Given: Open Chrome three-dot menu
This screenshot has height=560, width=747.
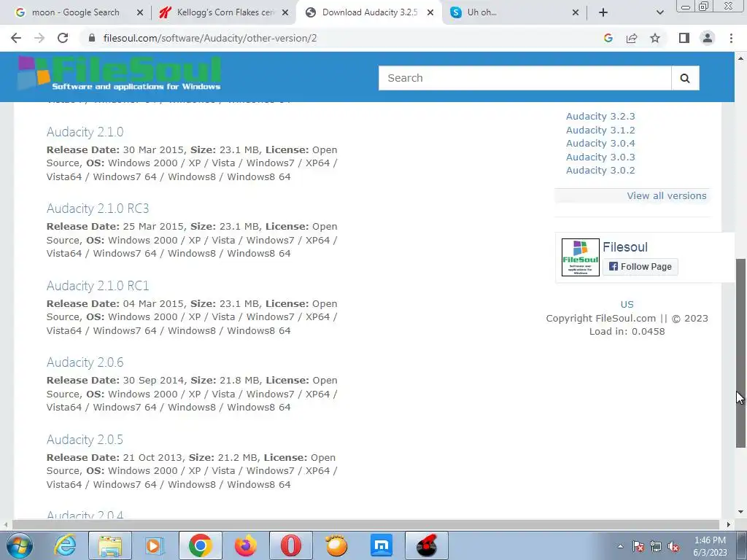Looking at the screenshot, I should (x=731, y=38).
